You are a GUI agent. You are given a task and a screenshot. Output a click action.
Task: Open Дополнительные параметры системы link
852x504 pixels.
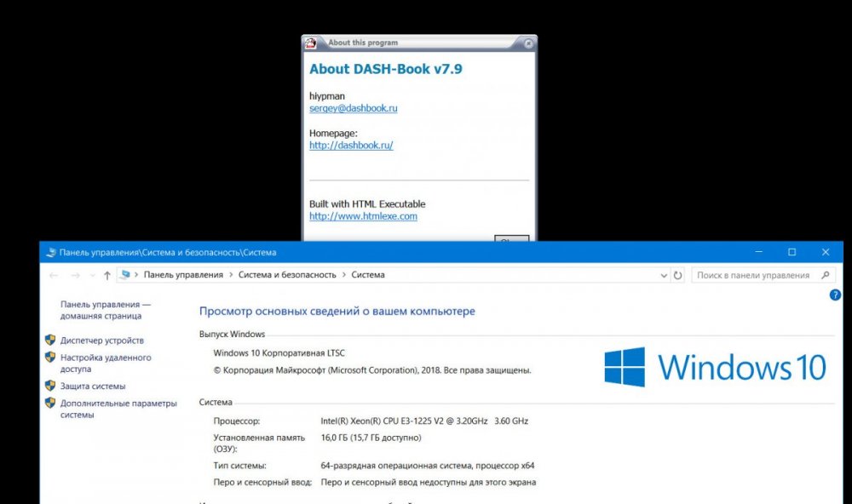click(x=118, y=409)
